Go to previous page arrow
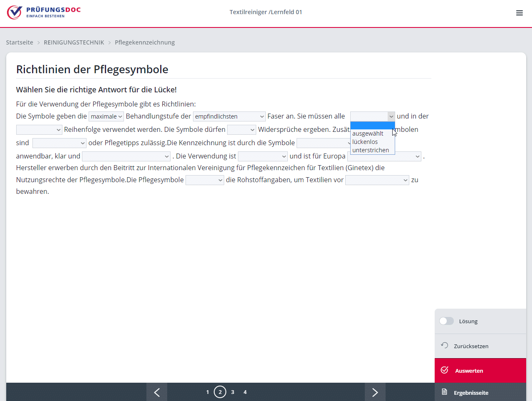The image size is (532, 401). (x=157, y=392)
